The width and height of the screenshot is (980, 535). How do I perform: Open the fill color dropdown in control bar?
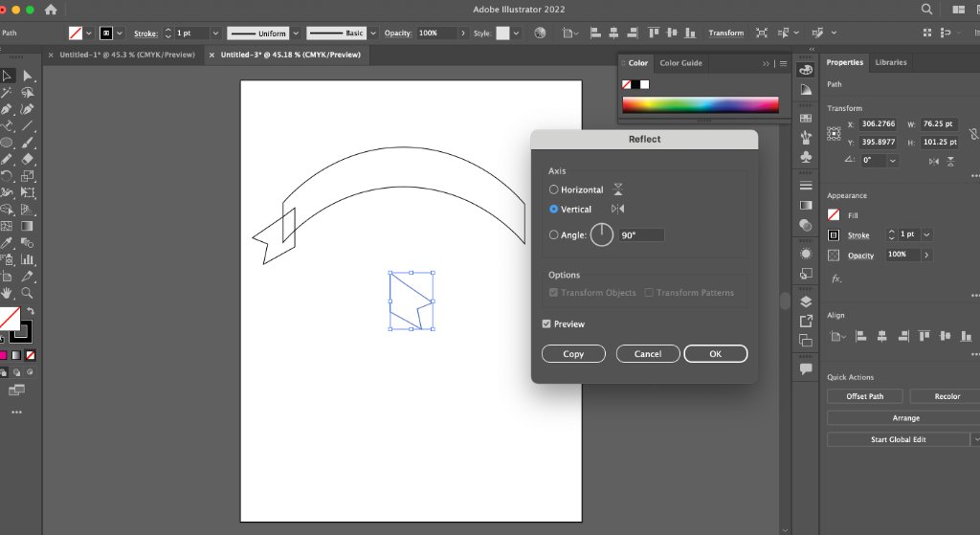pyautogui.click(x=89, y=33)
